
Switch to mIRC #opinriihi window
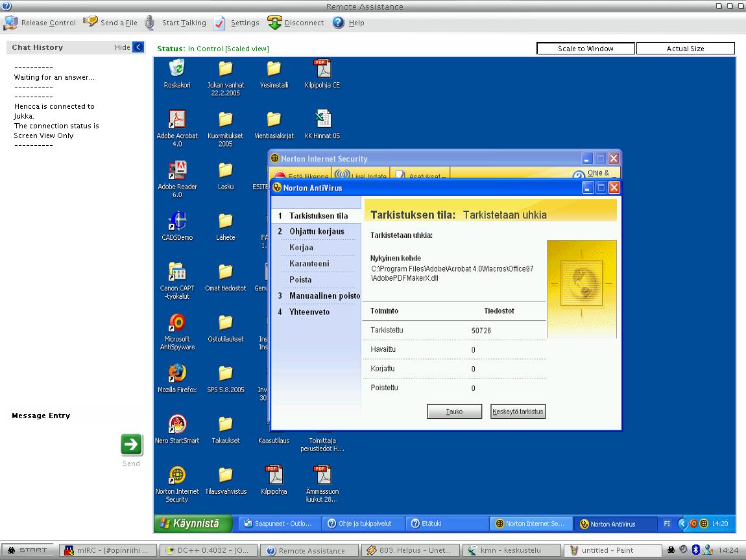(108, 550)
